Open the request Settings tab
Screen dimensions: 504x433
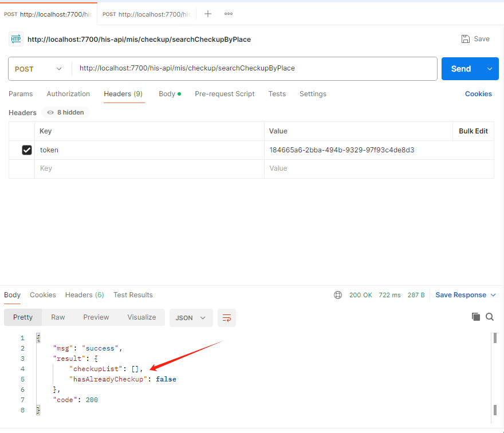[x=313, y=94]
